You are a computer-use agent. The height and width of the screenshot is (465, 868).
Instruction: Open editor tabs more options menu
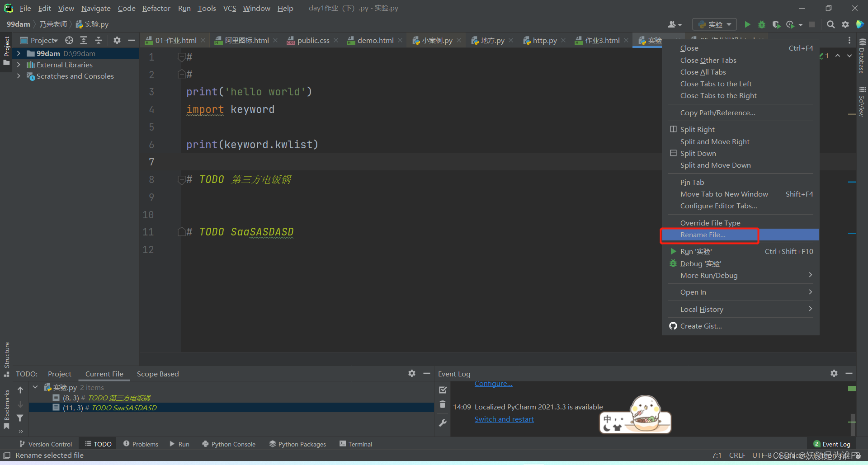click(849, 40)
